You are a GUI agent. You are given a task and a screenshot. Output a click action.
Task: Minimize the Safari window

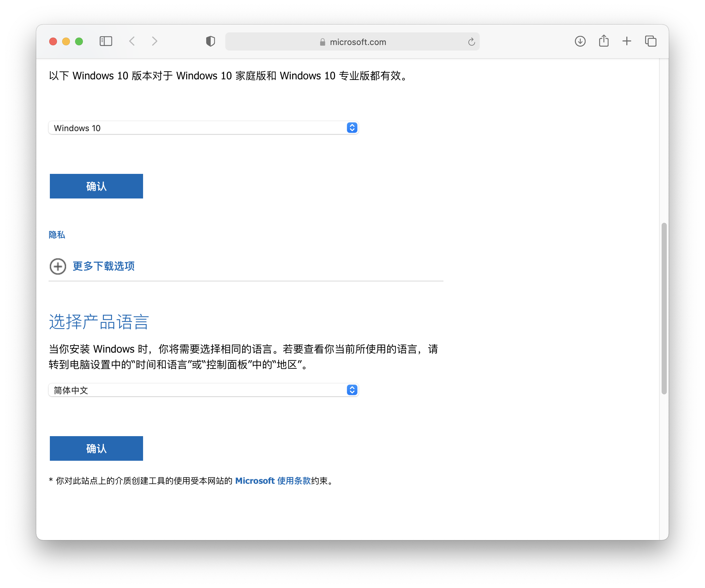66,41
